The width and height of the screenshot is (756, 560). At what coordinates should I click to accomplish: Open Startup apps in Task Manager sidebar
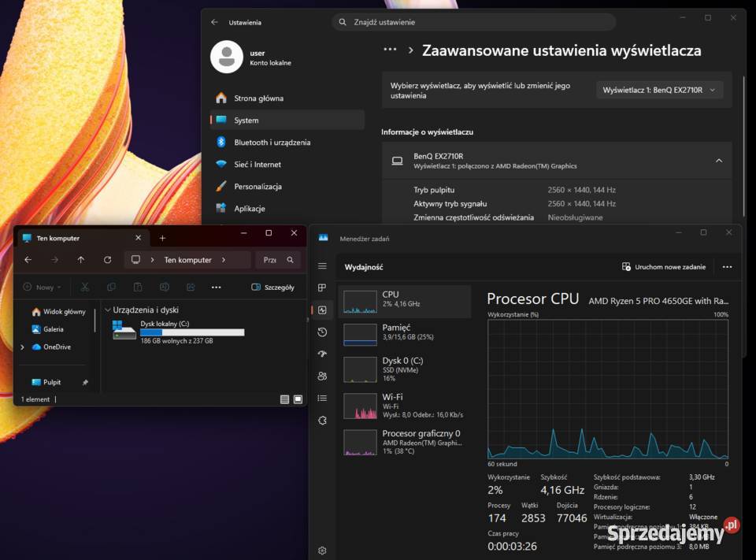(321, 354)
